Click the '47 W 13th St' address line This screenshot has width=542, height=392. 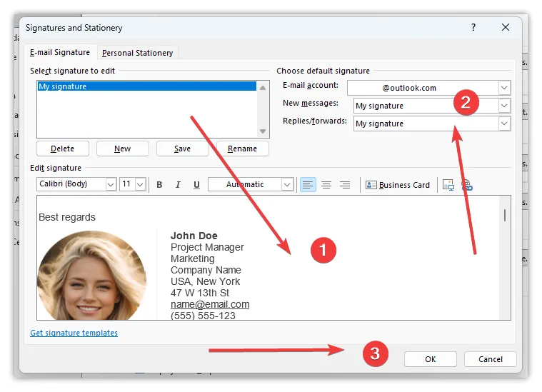tap(200, 293)
